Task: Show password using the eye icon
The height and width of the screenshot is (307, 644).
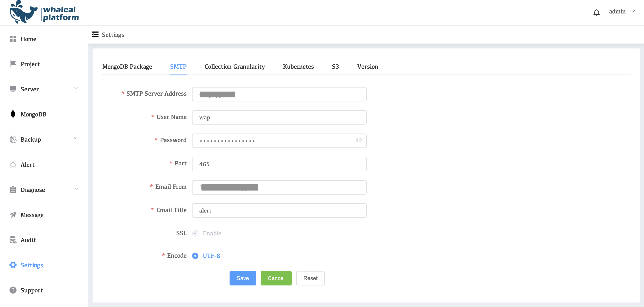Action: point(359,140)
